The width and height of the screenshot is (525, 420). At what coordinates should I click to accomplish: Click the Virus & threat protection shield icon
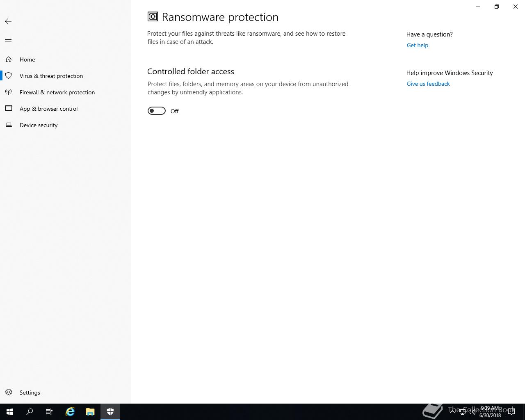tap(9, 76)
